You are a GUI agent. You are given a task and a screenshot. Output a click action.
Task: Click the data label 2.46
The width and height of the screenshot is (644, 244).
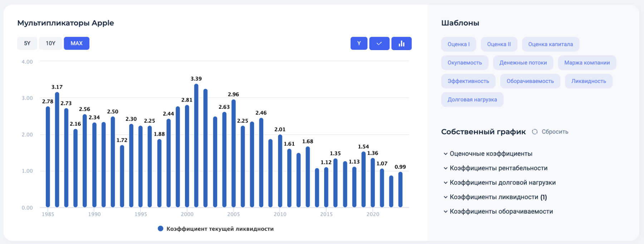point(261,113)
